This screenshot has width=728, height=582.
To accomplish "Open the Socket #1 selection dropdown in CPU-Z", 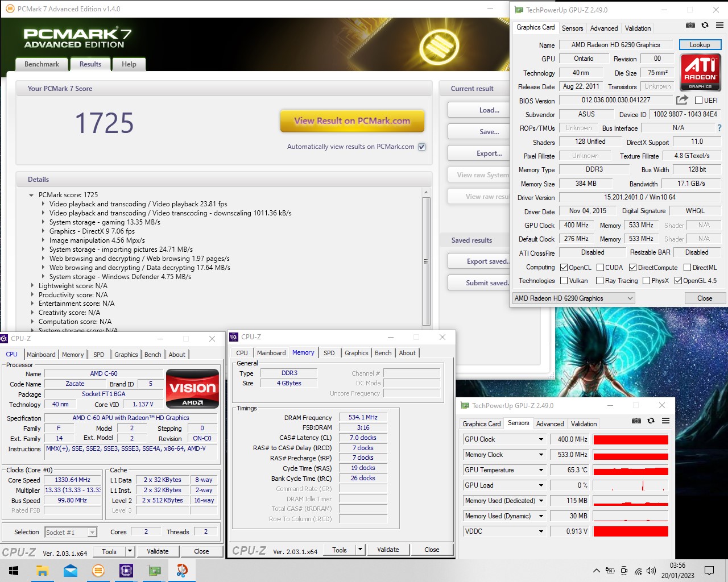I will click(x=71, y=533).
